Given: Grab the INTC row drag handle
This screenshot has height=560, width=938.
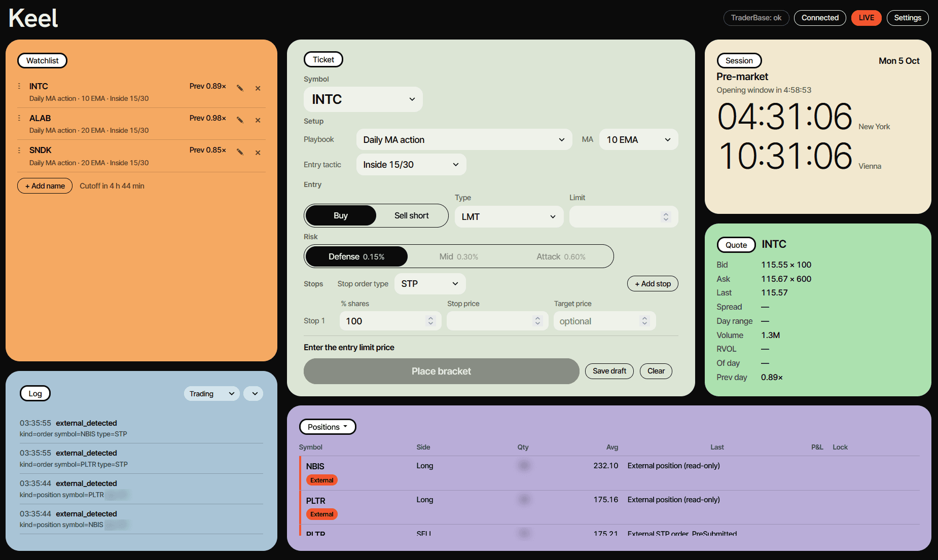Looking at the screenshot, I should coord(19,86).
